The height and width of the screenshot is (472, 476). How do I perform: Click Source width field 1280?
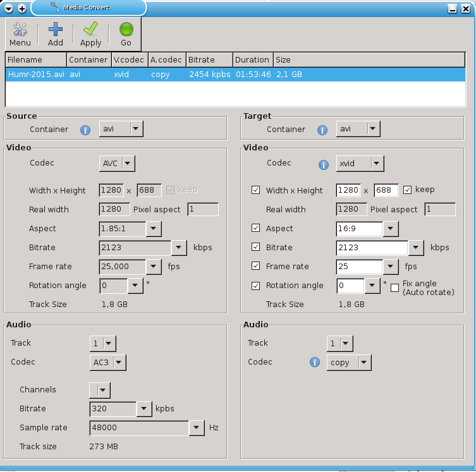111,190
